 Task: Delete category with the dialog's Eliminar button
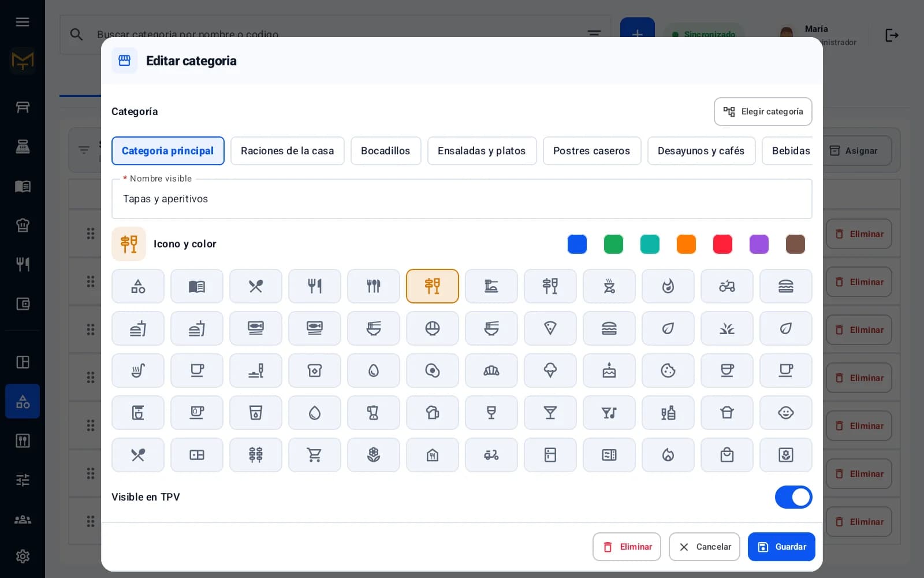627,547
